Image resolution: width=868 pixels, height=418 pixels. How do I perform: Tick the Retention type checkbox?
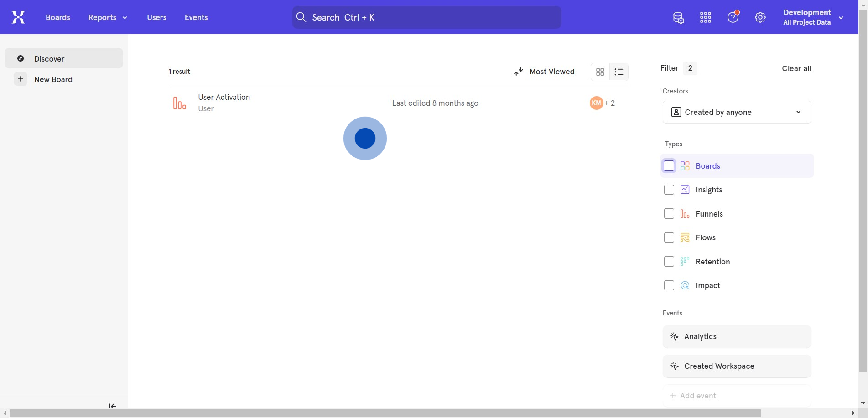point(669,262)
